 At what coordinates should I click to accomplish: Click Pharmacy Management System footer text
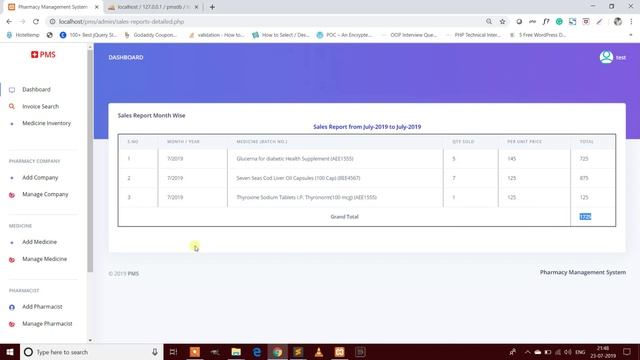pos(582,272)
